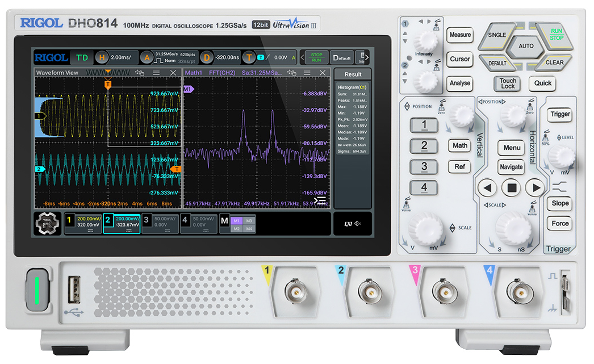Open the list icon in the FFT window corner
The image size is (594, 364).
pos(320,201)
